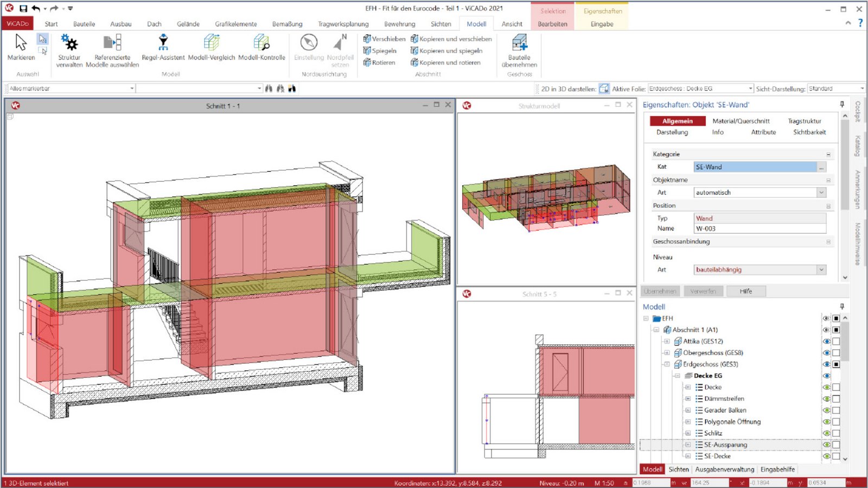The width and height of the screenshot is (868, 488).
Task: Click Bauteile übernehmen
Action: click(519, 50)
